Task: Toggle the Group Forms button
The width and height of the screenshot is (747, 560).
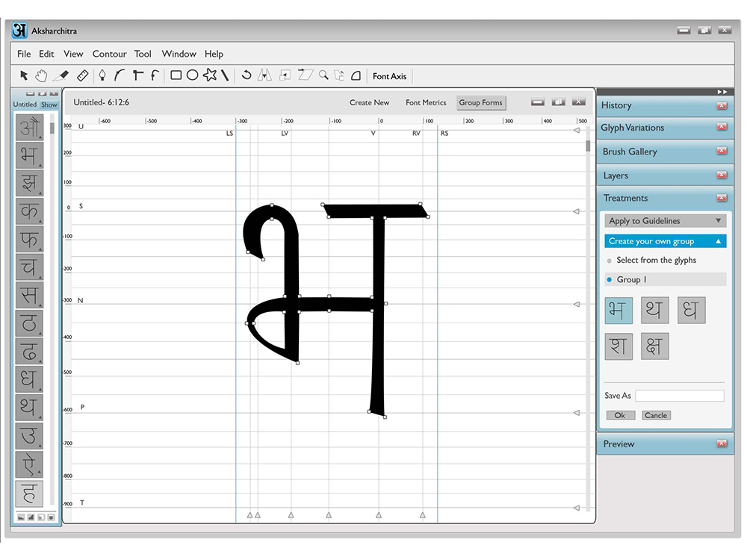Action: (480, 103)
